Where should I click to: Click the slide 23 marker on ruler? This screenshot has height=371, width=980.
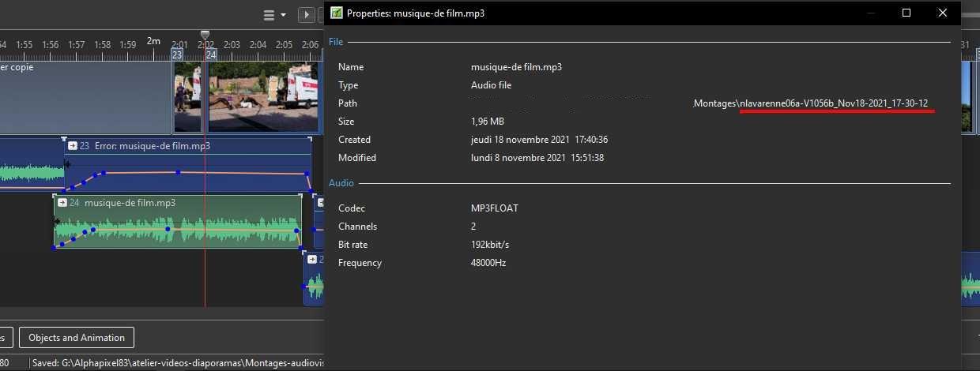[177, 54]
